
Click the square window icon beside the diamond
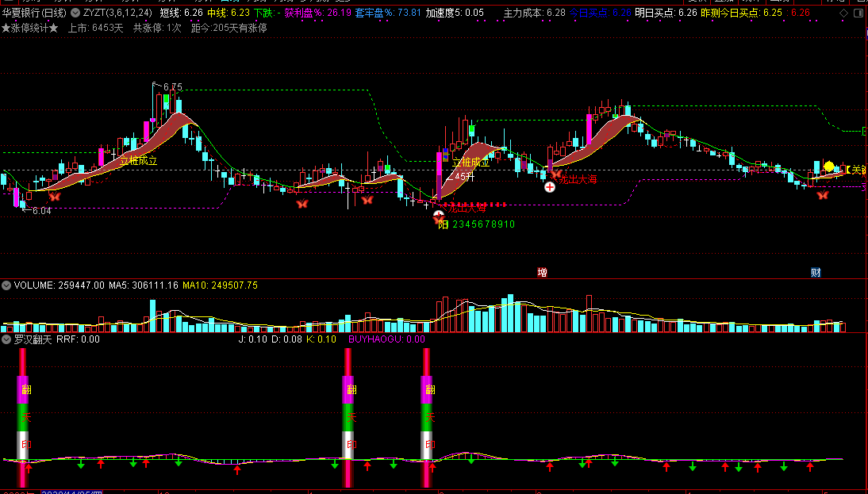859,13
